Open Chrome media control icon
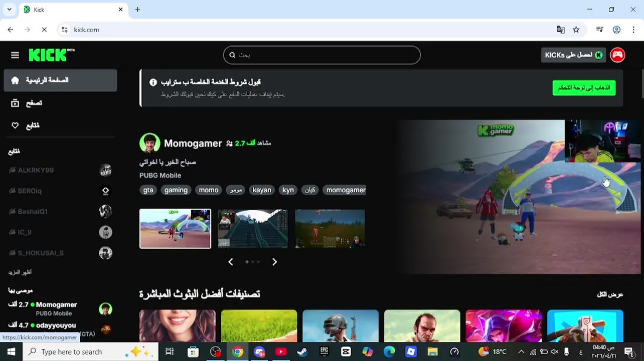Image resolution: width=644 pixels, height=361 pixels. coord(599,30)
